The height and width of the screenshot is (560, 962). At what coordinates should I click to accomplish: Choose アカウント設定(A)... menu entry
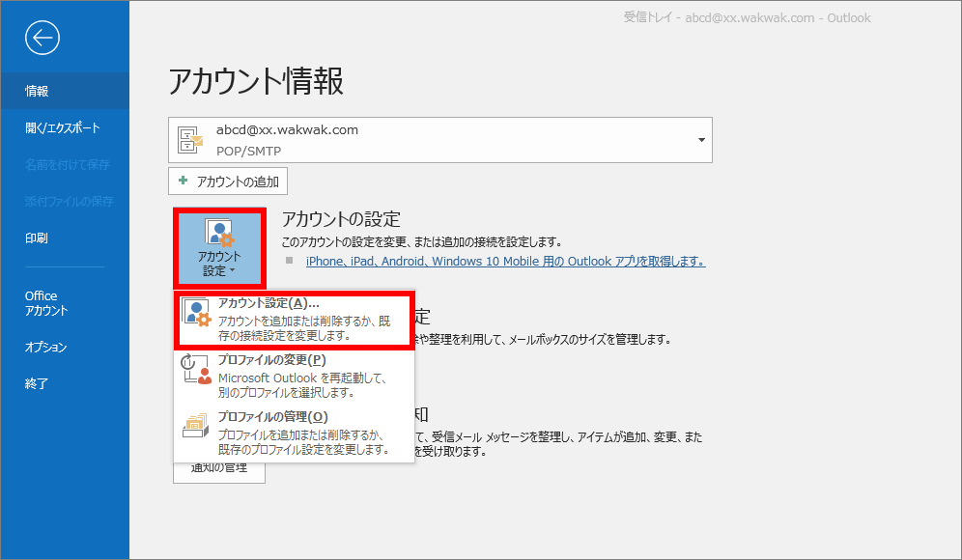click(x=295, y=319)
